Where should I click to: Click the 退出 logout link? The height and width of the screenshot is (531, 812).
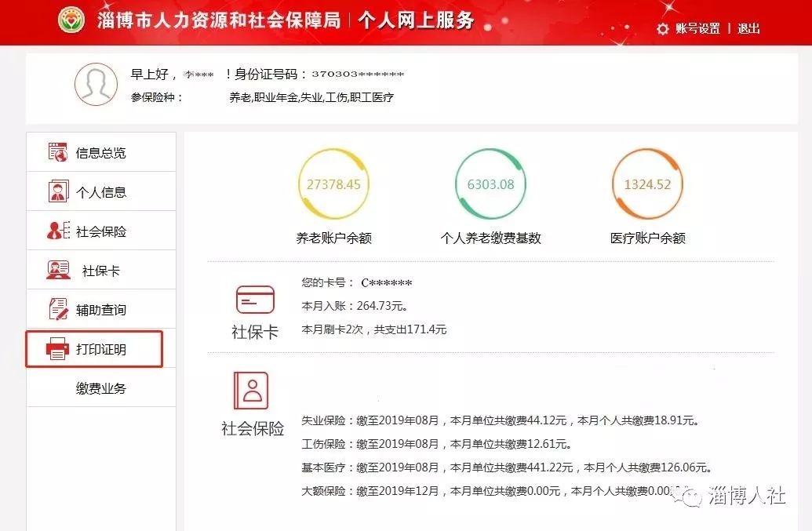point(748,28)
